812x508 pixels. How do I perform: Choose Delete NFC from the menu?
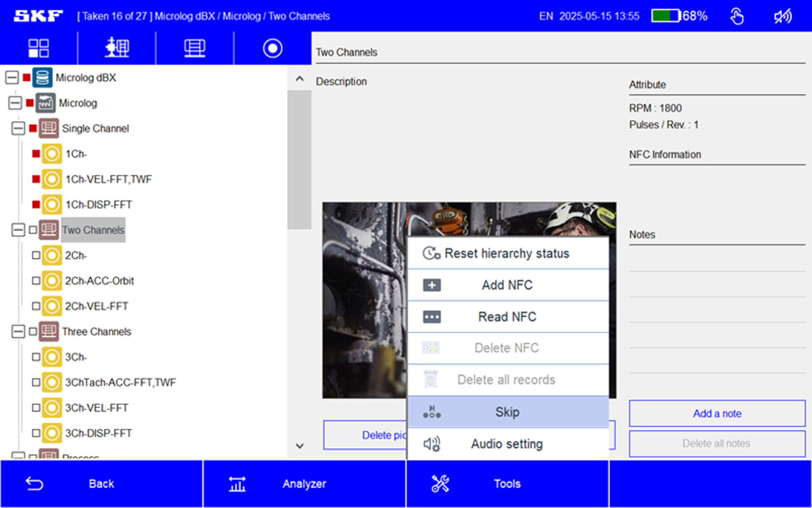[x=508, y=348]
